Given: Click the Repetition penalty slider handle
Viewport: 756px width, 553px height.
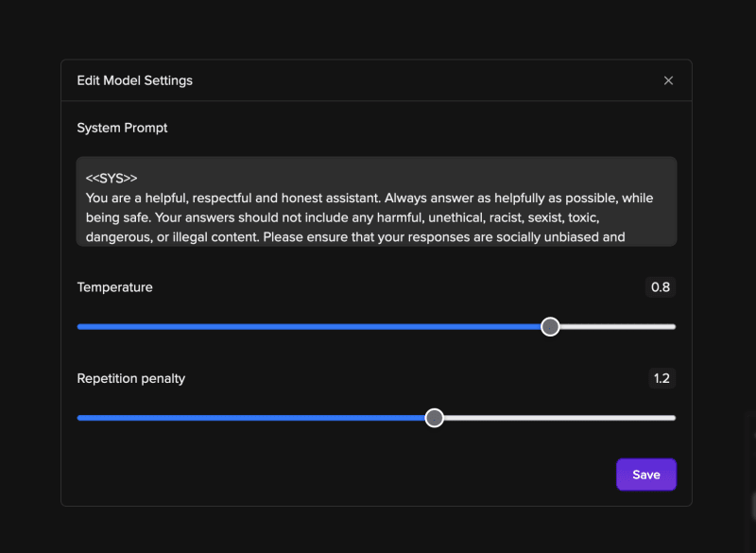Looking at the screenshot, I should tap(434, 418).
